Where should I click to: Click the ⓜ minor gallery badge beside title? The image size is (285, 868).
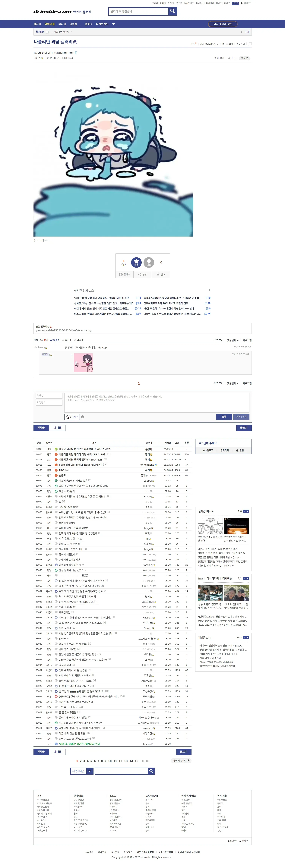point(75,42)
